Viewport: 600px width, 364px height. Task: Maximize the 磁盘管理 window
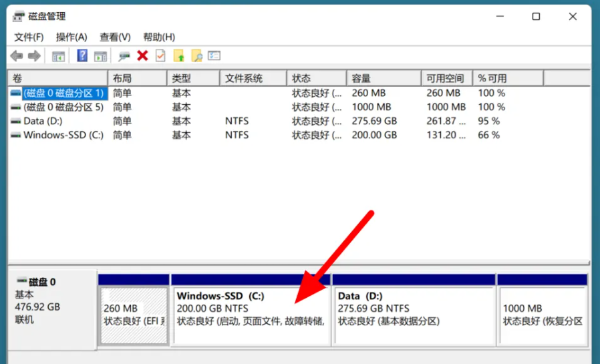(x=536, y=17)
